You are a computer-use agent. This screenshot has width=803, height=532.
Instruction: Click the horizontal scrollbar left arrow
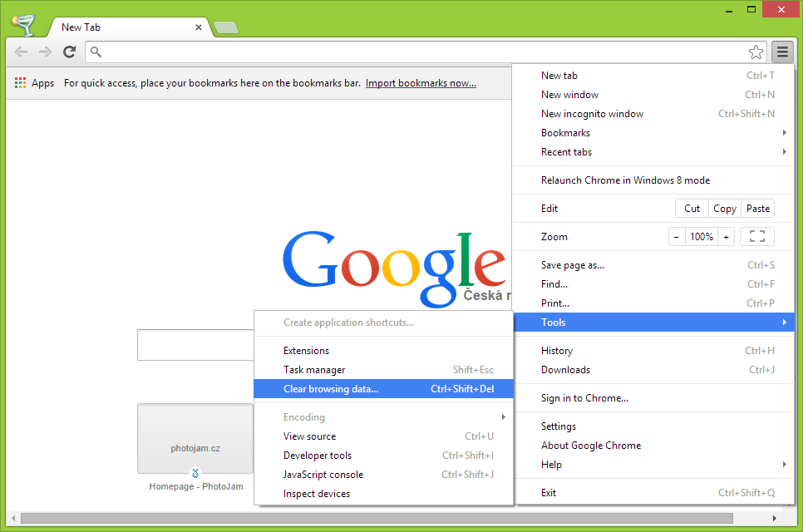(x=13, y=518)
